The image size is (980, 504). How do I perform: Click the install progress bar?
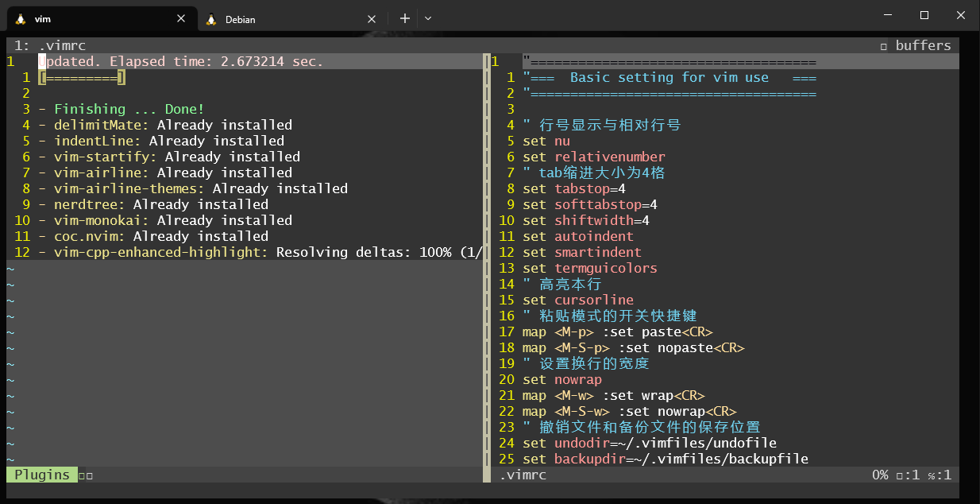[82, 77]
